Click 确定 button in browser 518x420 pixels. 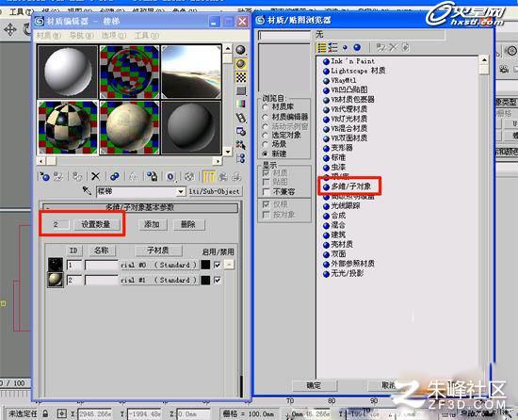(x=314, y=385)
